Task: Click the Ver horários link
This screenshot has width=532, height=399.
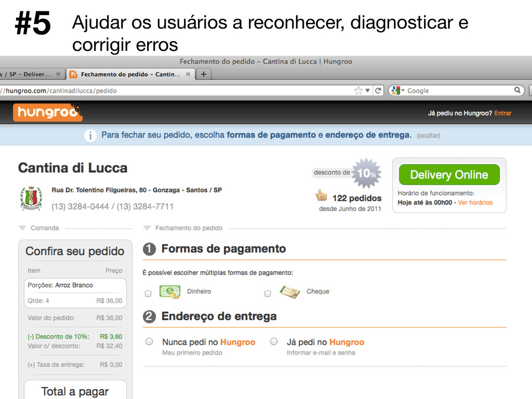Action: [x=475, y=203]
